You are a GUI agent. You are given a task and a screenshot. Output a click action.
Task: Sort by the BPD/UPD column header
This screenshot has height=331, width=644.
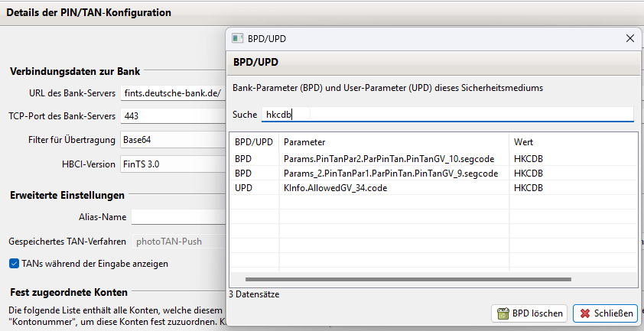254,142
